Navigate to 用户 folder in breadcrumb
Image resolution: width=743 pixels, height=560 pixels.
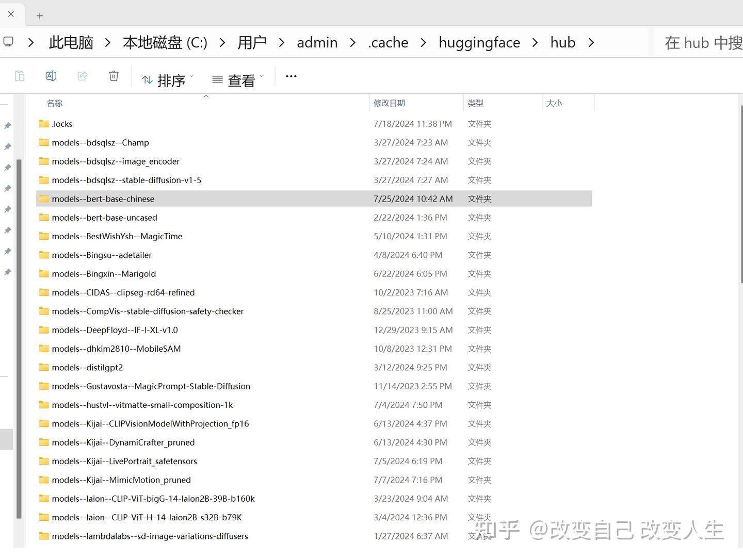coord(252,42)
